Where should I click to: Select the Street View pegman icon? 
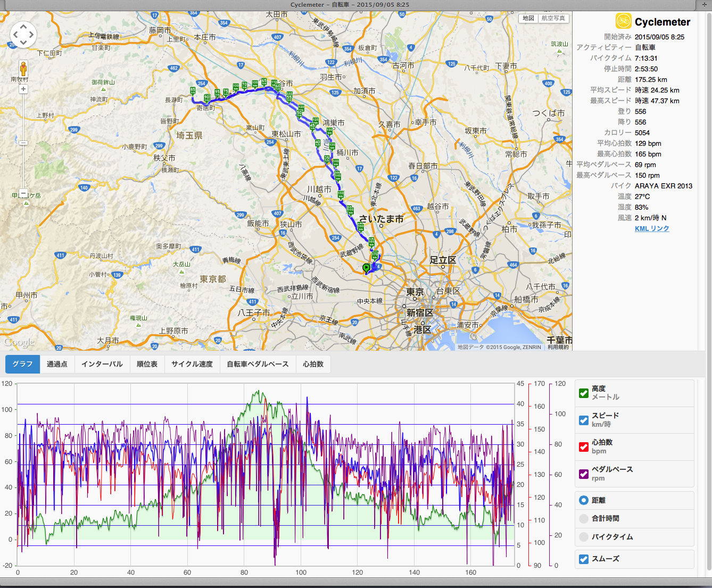23,69
